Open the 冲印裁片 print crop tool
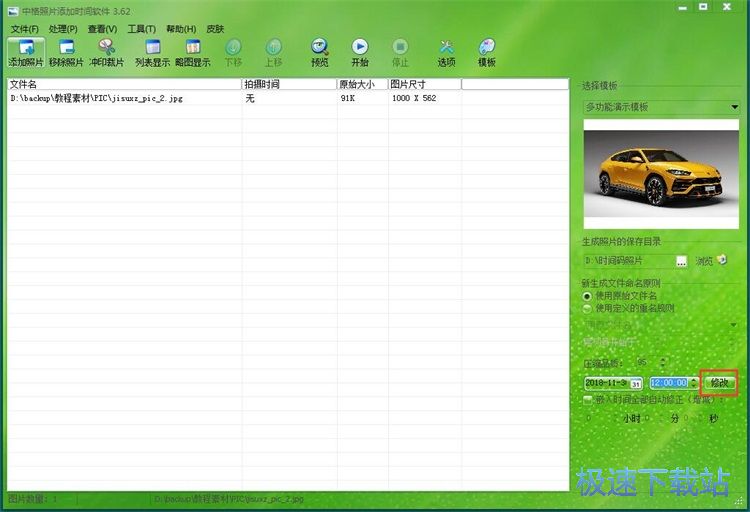This screenshot has width=750, height=512. [x=106, y=52]
